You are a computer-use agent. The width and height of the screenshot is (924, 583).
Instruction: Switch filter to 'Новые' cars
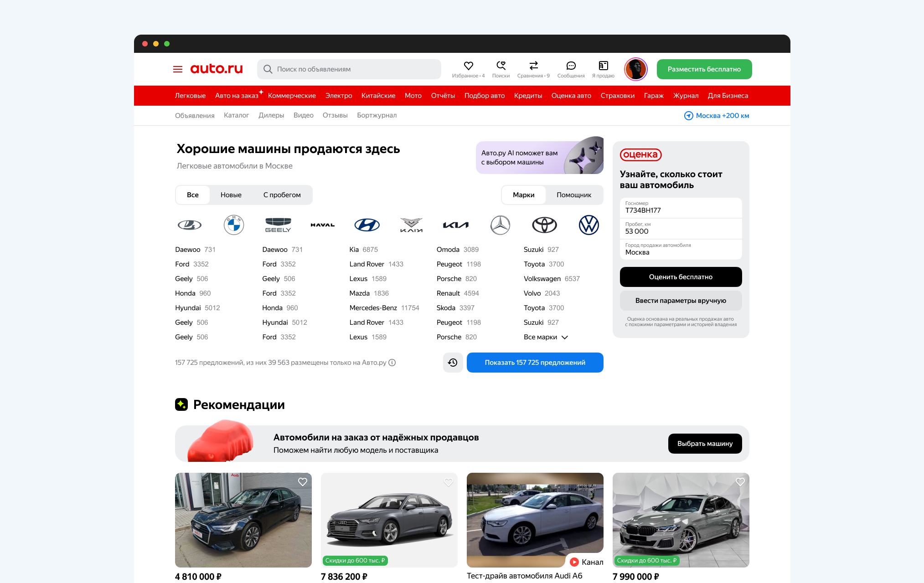[x=231, y=195]
